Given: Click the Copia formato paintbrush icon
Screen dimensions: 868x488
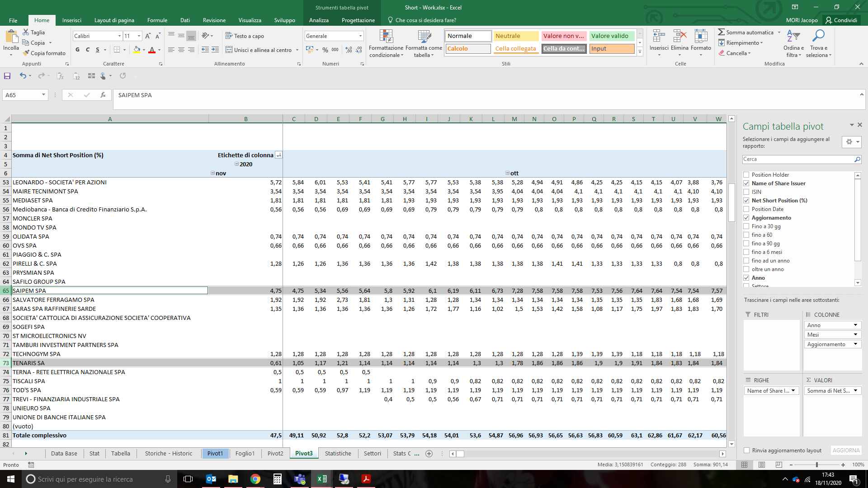Looking at the screenshot, I should [26, 53].
